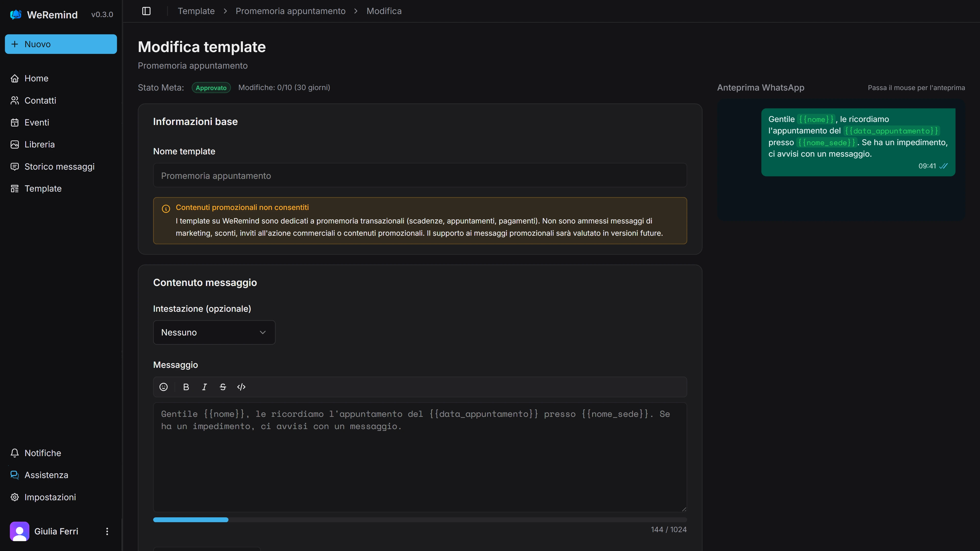Click the WhatsApp preview message bubble
Screen dimensions: 980x551
(x=858, y=142)
